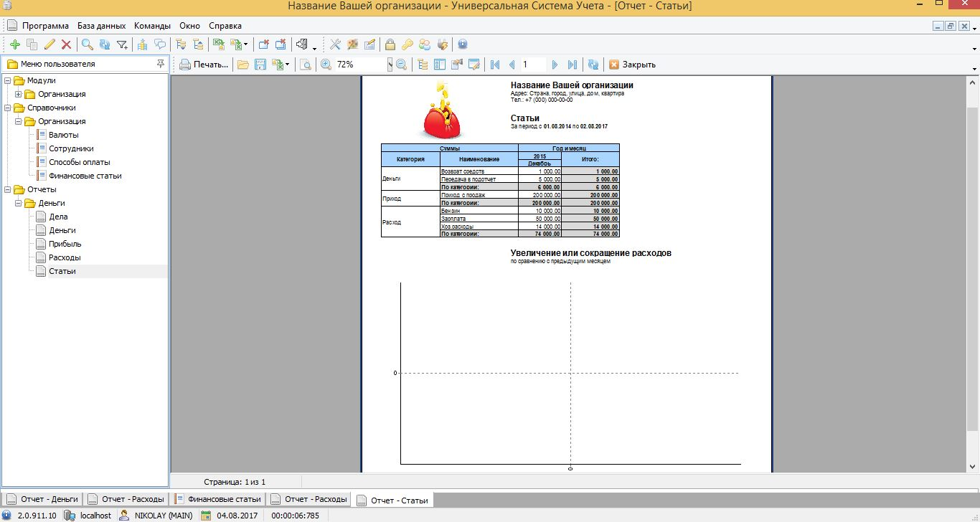Click the Печать button
The image size is (980, 522).
[204, 65]
